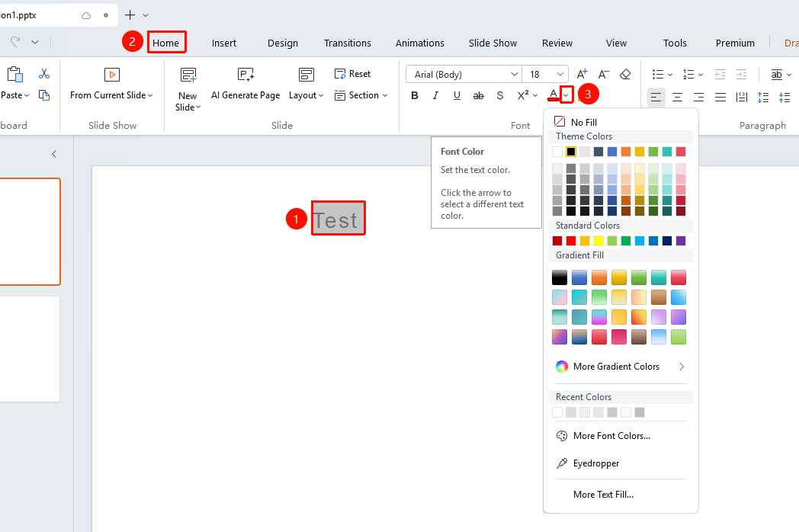Click the Cut scissors icon
Image resolution: width=799 pixels, height=532 pixels.
point(43,74)
